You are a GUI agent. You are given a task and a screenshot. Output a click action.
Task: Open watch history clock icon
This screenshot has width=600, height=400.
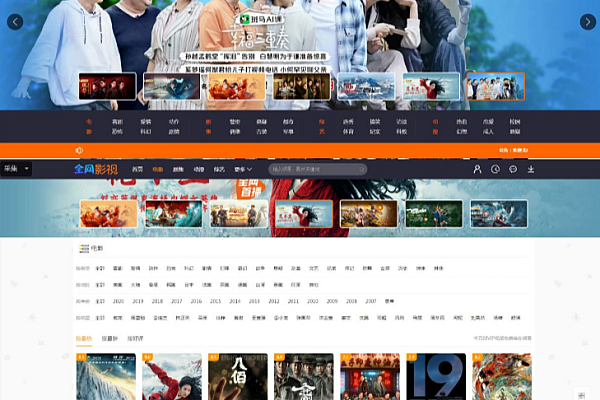[495, 169]
